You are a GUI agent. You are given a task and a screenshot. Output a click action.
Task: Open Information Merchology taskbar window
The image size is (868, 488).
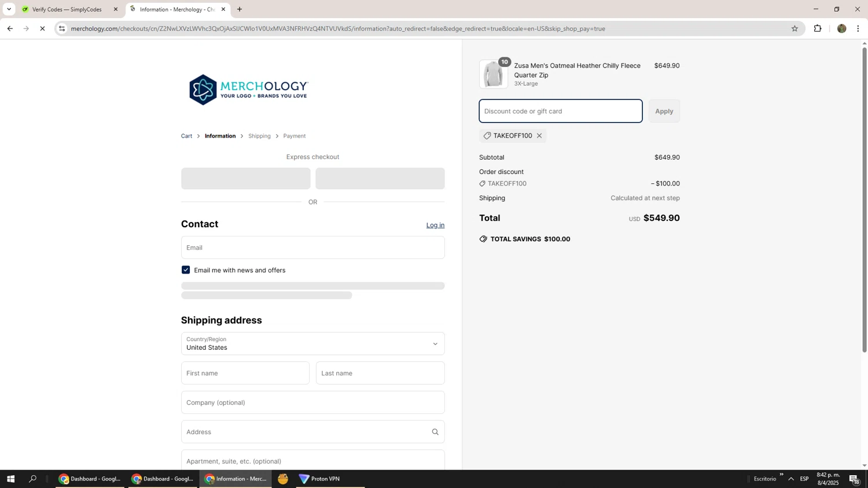click(236, 479)
